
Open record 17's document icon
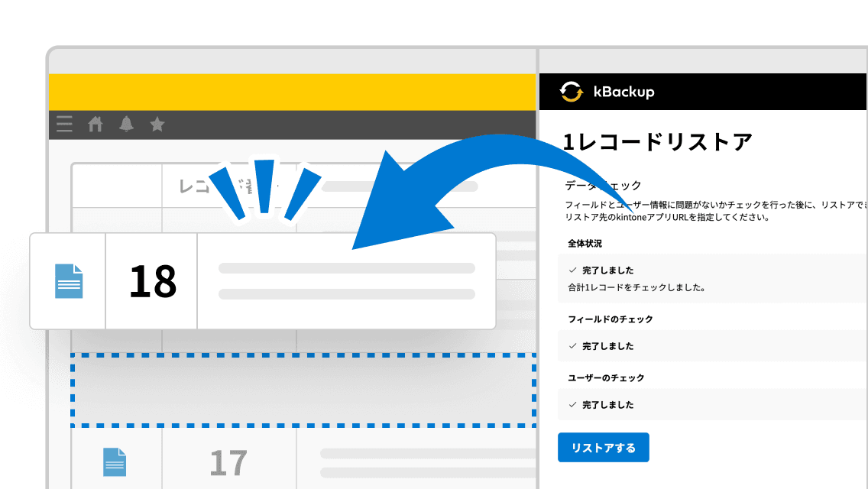(x=113, y=461)
